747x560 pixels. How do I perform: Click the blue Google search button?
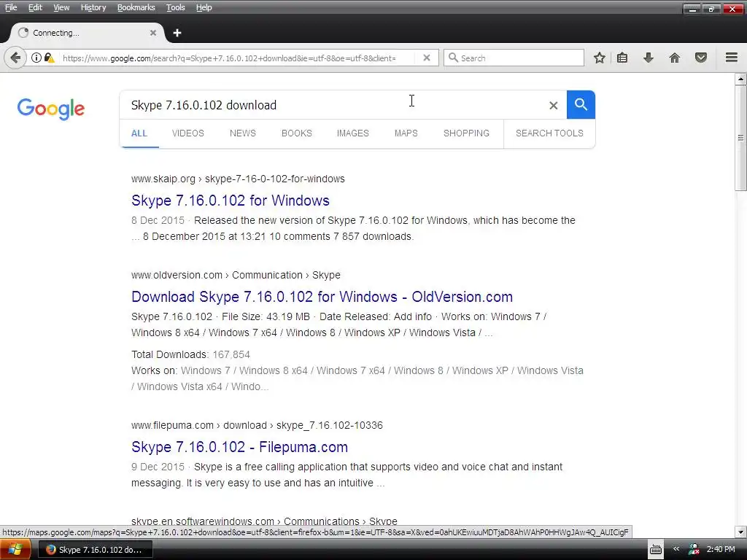tap(581, 104)
